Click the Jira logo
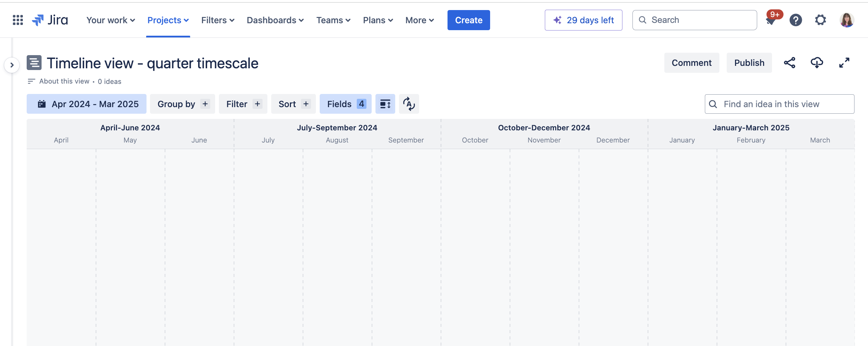Viewport: 868px width, 346px height. [50, 20]
